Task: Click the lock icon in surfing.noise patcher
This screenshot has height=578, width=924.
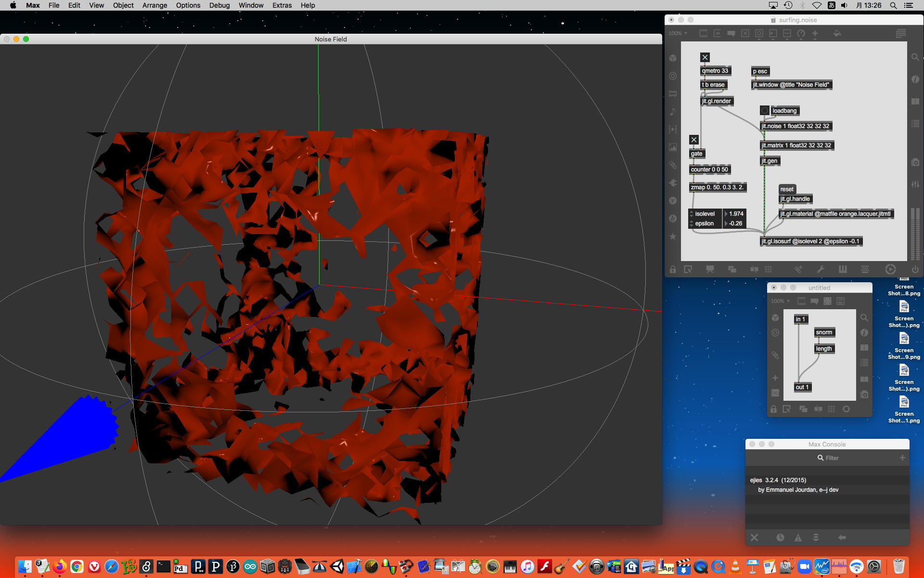Action: [673, 270]
